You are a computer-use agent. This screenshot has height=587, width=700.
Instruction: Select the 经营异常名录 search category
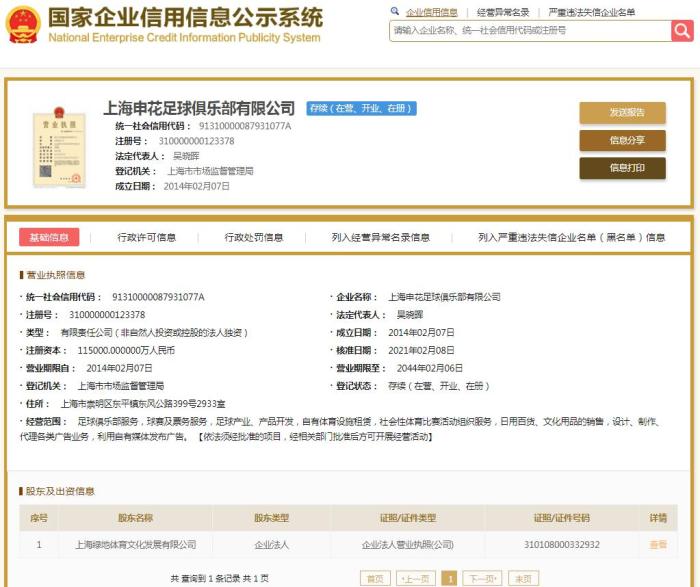[x=503, y=12]
